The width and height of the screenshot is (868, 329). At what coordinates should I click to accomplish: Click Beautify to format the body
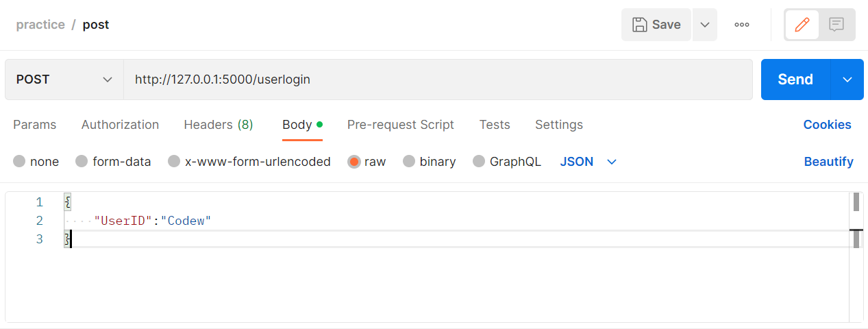click(828, 162)
